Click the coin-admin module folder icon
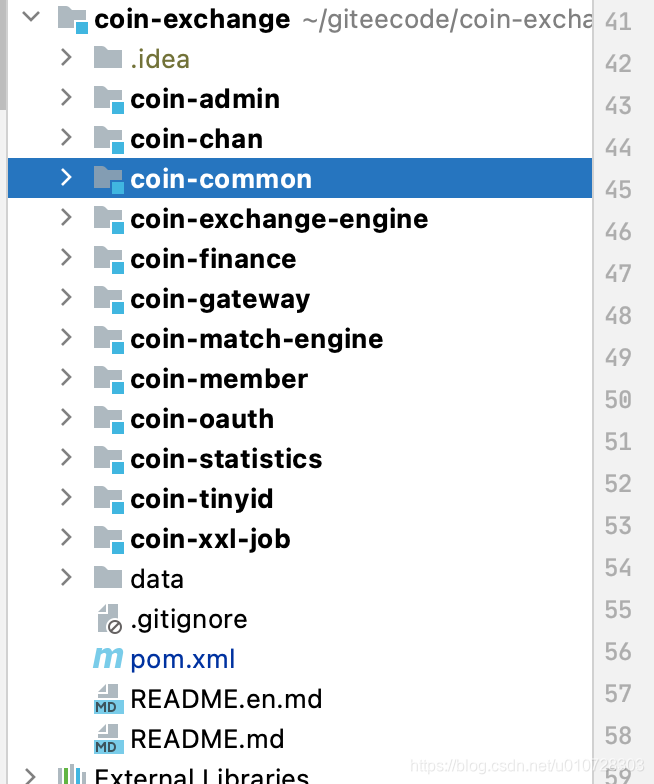This screenshot has height=784, width=654. (x=108, y=100)
